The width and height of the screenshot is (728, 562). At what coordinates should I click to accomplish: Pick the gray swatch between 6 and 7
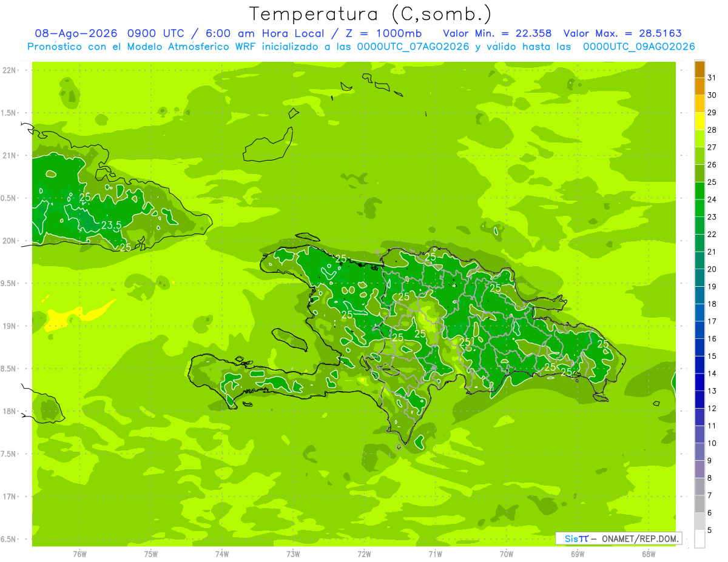click(699, 504)
